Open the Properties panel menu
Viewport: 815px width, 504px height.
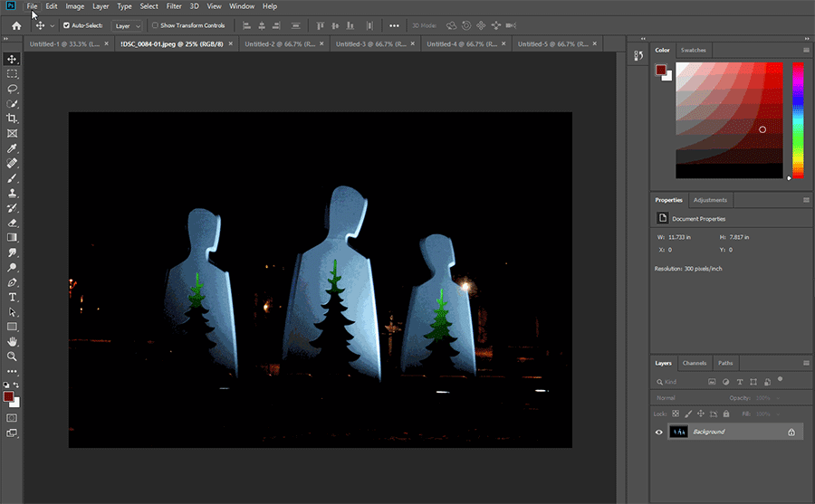point(806,200)
